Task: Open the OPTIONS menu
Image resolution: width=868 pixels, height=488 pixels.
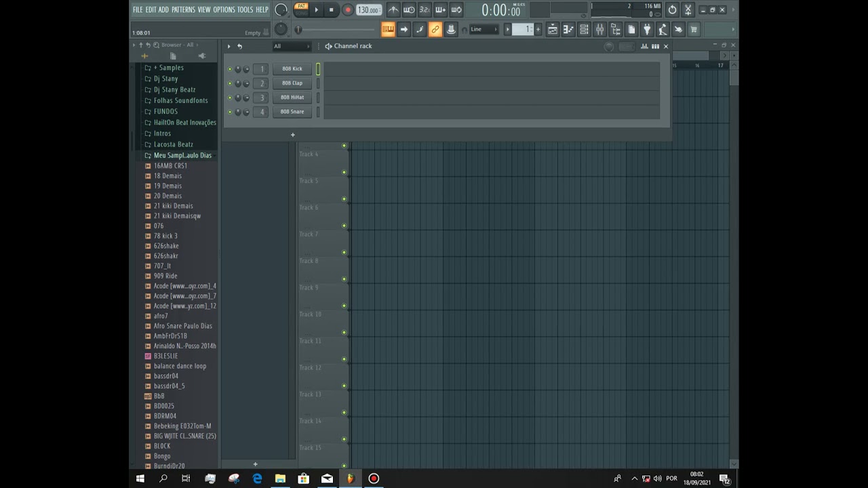Action: pyautogui.click(x=224, y=9)
